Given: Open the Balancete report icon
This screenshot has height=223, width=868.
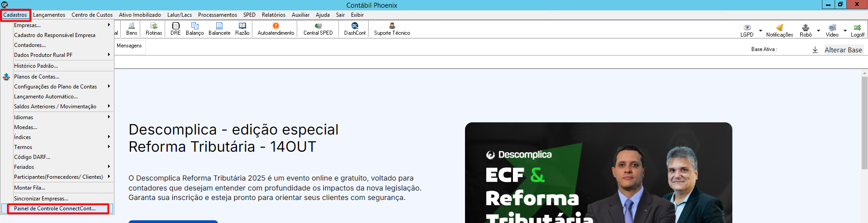Looking at the screenshot, I should [219, 29].
